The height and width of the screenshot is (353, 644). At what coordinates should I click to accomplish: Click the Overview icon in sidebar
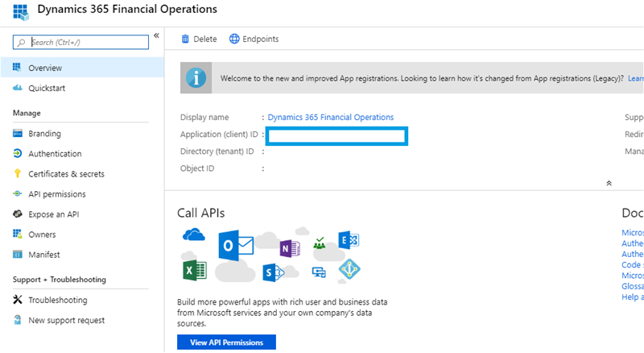(18, 68)
